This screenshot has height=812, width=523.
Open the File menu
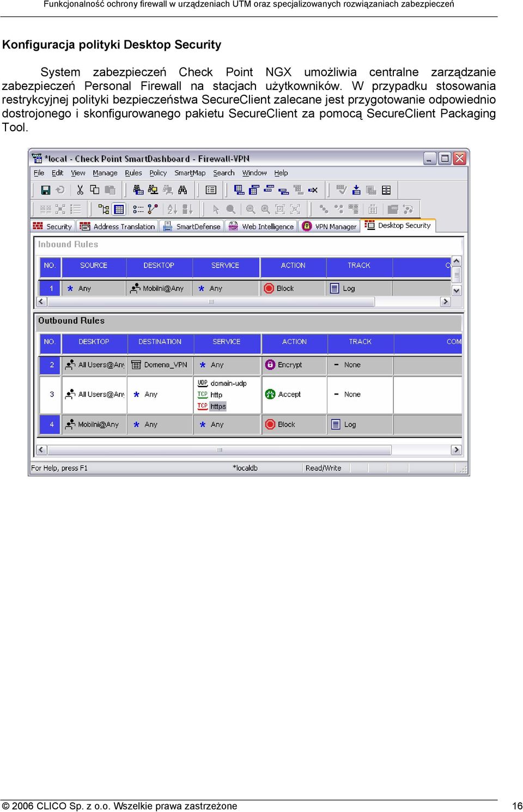click(39, 173)
